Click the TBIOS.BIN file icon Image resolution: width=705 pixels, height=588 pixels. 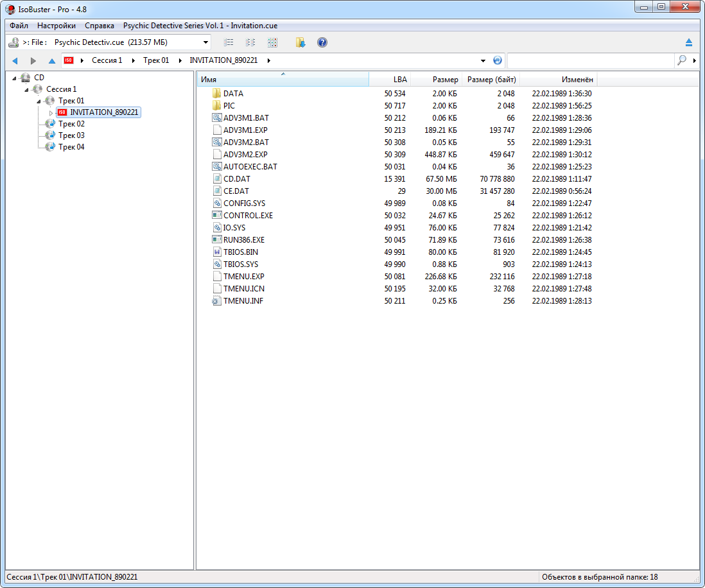[217, 252]
